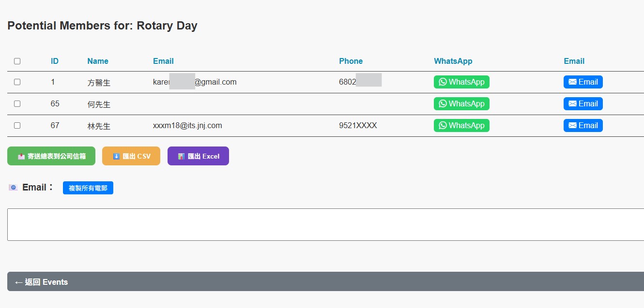Send email to 方醫生 using Email button

(583, 82)
